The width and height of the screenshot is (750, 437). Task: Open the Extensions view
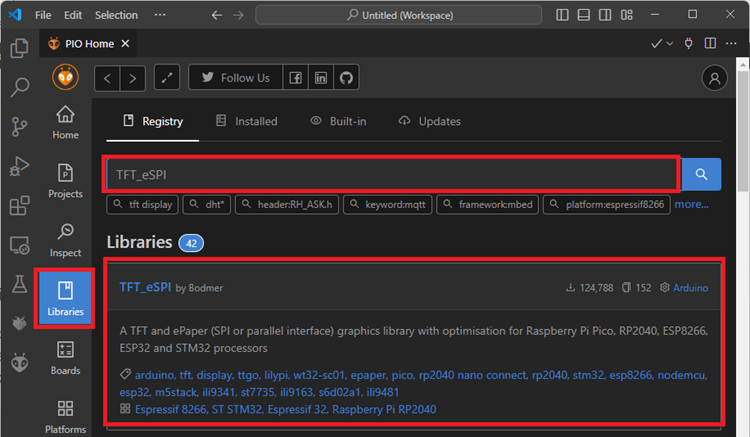[x=19, y=206]
